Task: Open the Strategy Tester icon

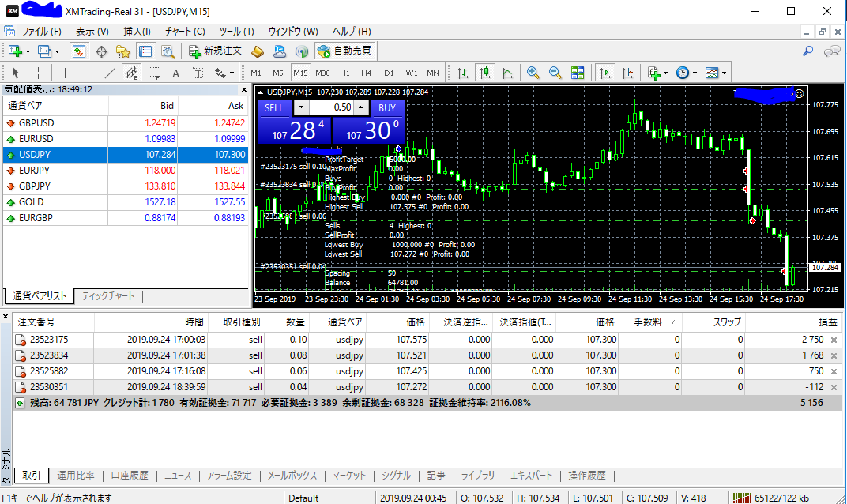Action: click(x=168, y=51)
